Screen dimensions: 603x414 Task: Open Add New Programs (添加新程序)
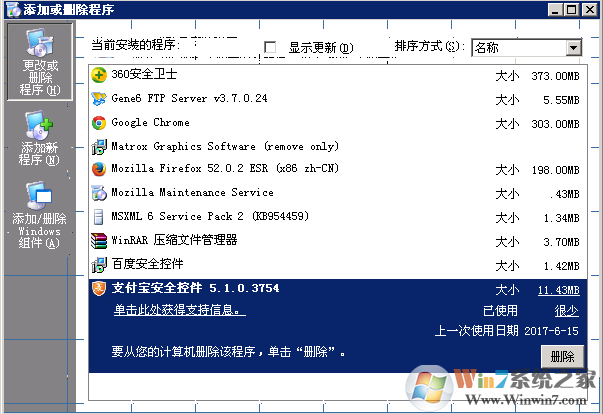tap(39, 138)
